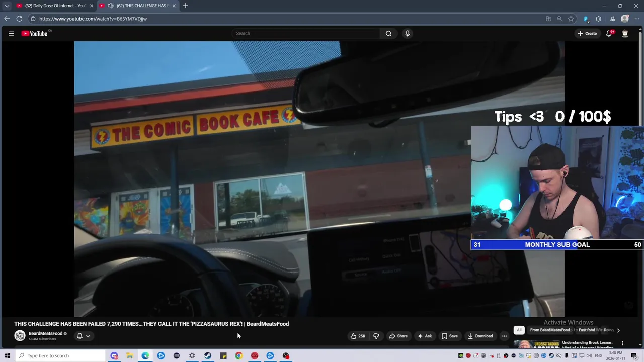Open Steam from the taskbar
Viewport: 644px width, 362px height.
pos(208,356)
